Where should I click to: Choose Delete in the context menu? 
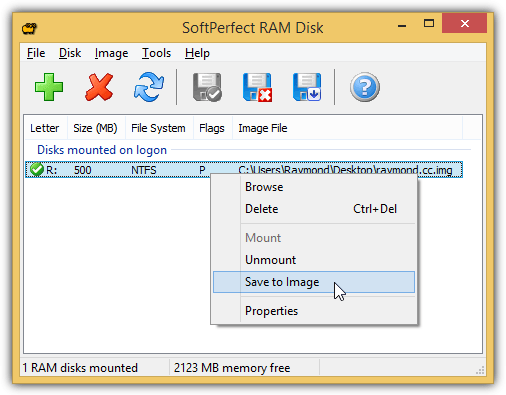click(x=314, y=209)
